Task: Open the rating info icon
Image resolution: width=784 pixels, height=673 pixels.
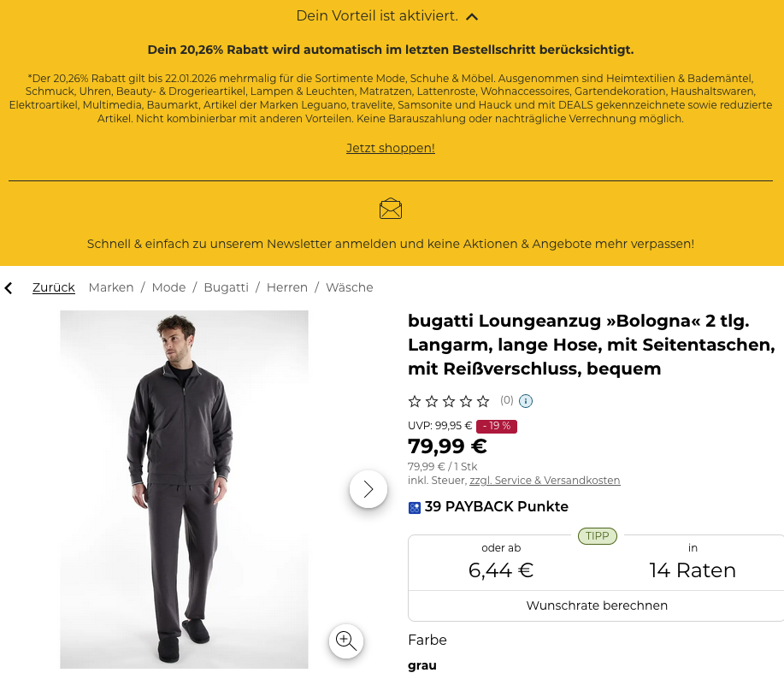Action: tap(526, 401)
